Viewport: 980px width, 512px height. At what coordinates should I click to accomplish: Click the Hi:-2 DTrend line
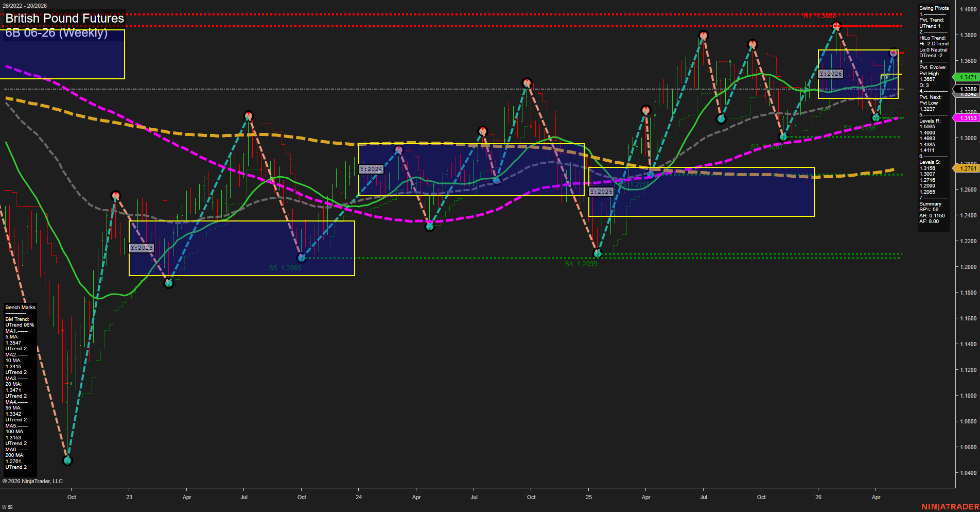(x=934, y=44)
